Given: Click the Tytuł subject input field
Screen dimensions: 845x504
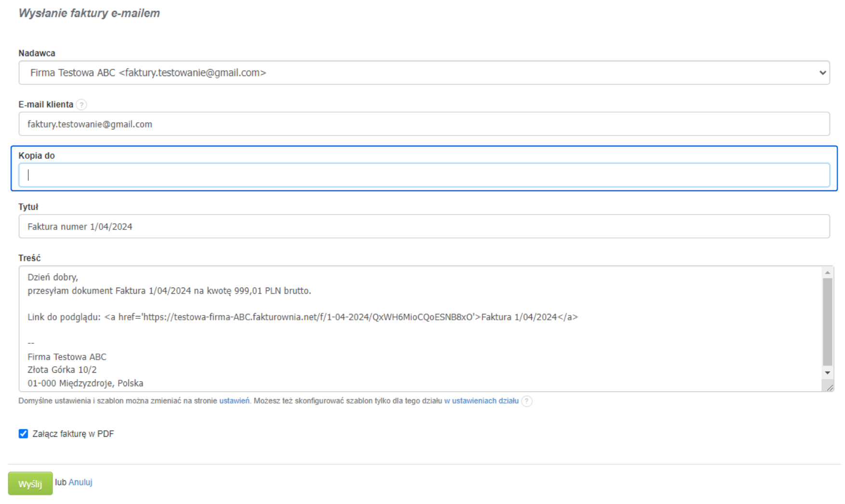Looking at the screenshot, I should [423, 227].
